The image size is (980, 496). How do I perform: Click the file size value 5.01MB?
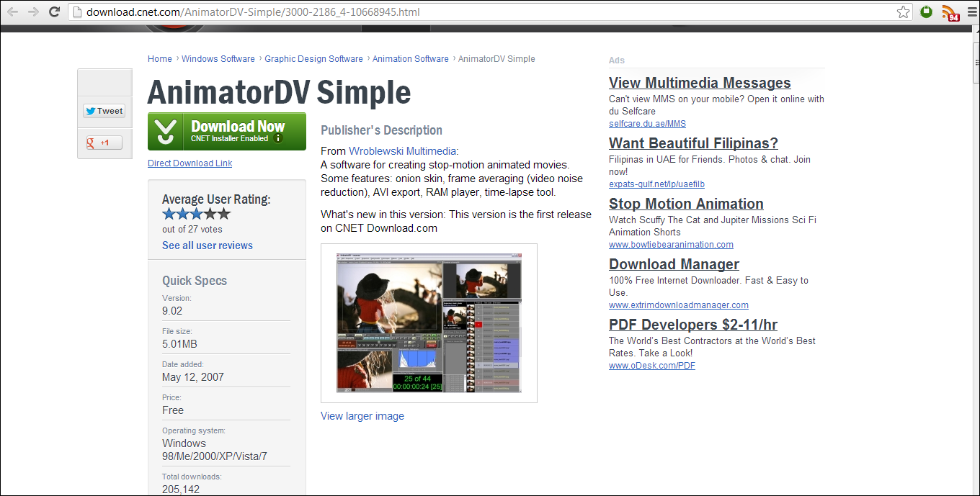179,344
